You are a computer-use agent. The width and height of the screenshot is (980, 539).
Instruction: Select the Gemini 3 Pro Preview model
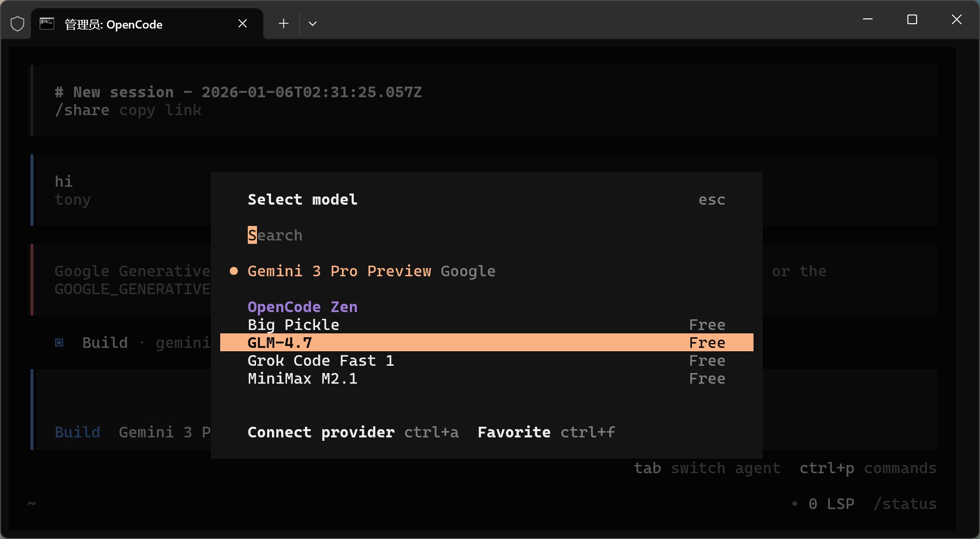(x=339, y=271)
